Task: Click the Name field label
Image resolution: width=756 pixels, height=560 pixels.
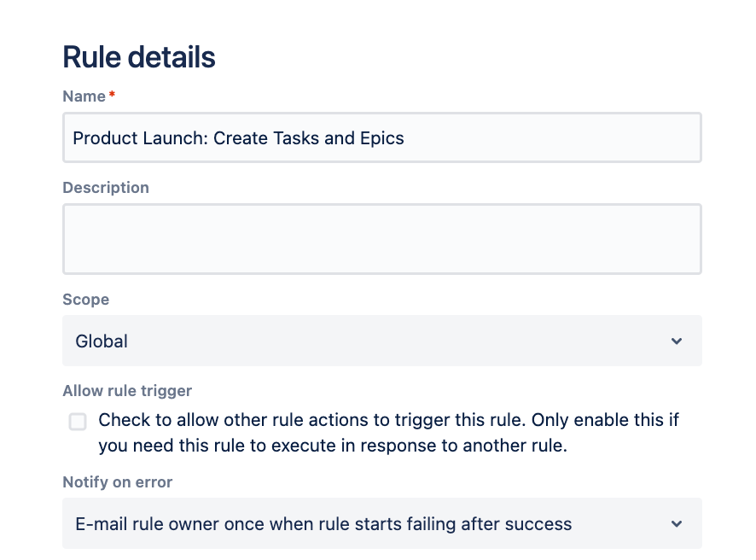Action: (x=84, y=96)
